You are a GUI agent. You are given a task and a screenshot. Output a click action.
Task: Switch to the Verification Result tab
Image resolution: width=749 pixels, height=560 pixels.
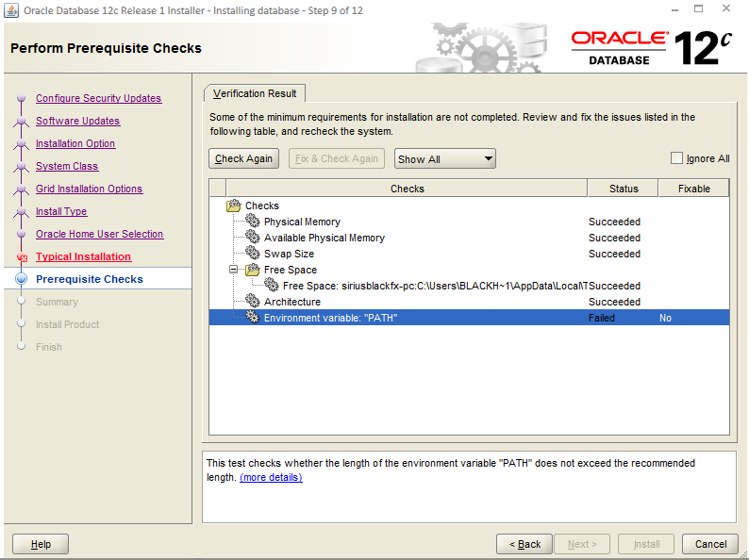click(x=255, y=93)
